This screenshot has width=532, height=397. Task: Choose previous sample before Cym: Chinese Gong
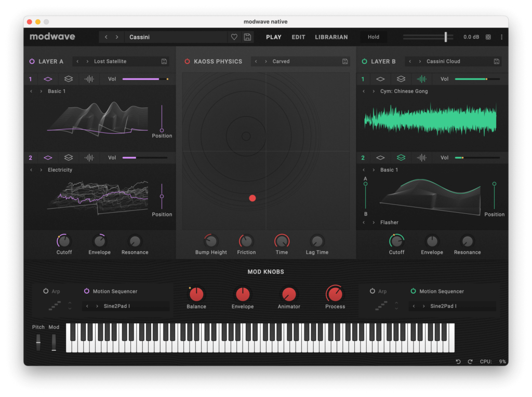(x=364, y=91)
